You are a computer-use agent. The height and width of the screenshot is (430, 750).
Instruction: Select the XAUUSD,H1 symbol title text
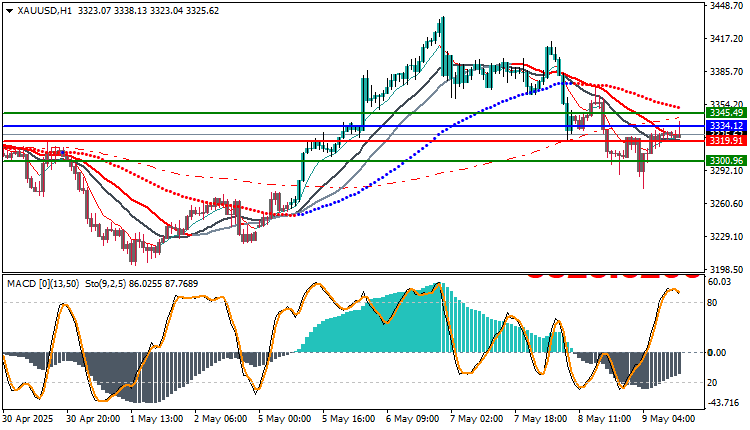point(44,11)
